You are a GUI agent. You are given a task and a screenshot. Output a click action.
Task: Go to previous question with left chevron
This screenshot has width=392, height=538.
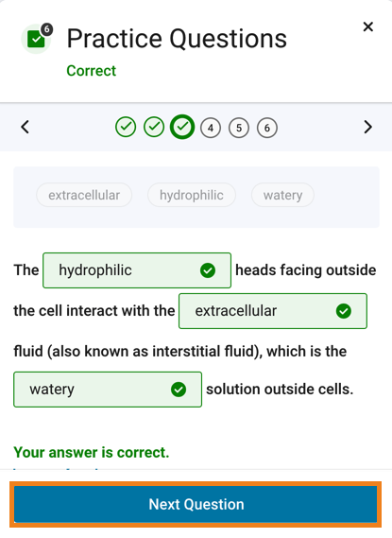(25, 127)
